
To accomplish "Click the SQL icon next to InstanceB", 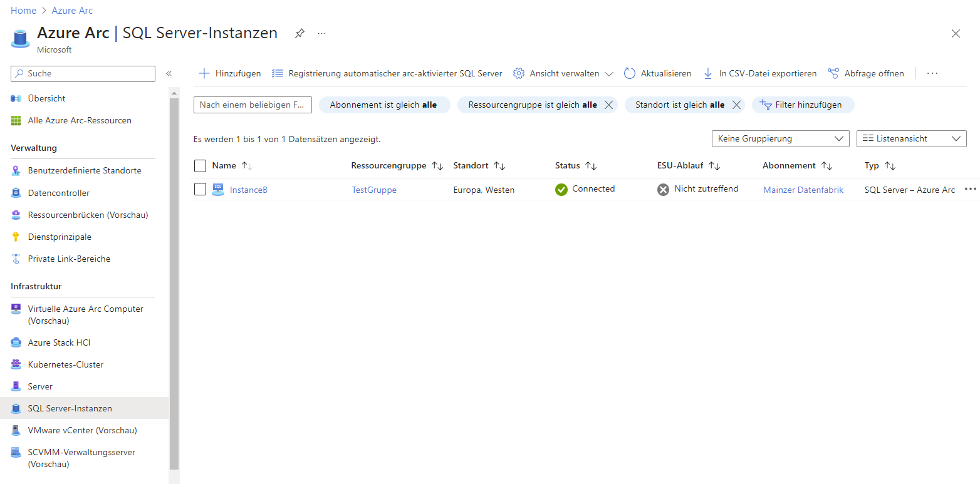I will click(x=218, y=190).
